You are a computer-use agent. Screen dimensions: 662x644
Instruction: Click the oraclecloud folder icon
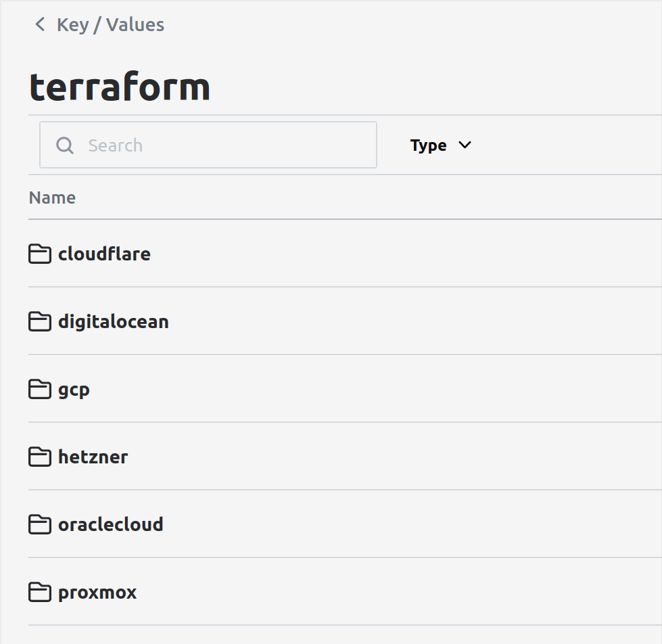click(39, 524)
